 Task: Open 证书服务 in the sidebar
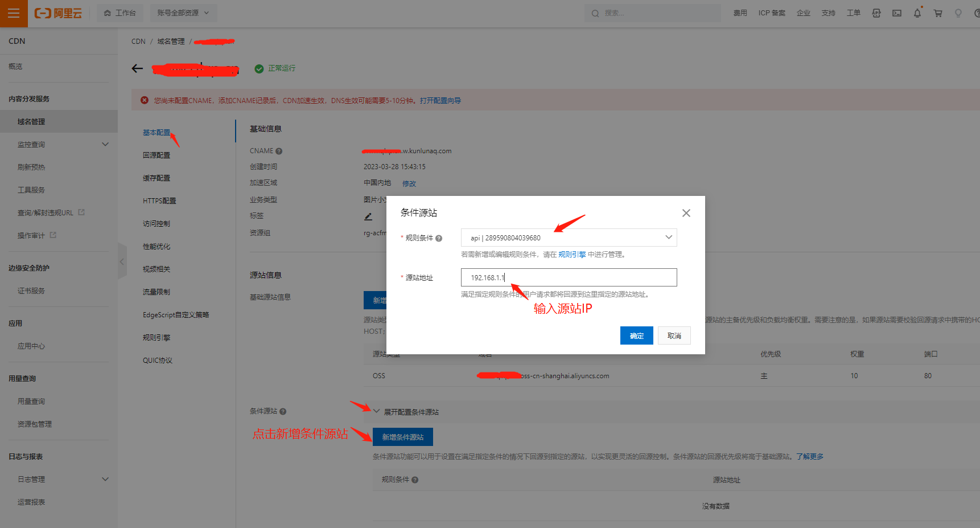tap(31, 291)
